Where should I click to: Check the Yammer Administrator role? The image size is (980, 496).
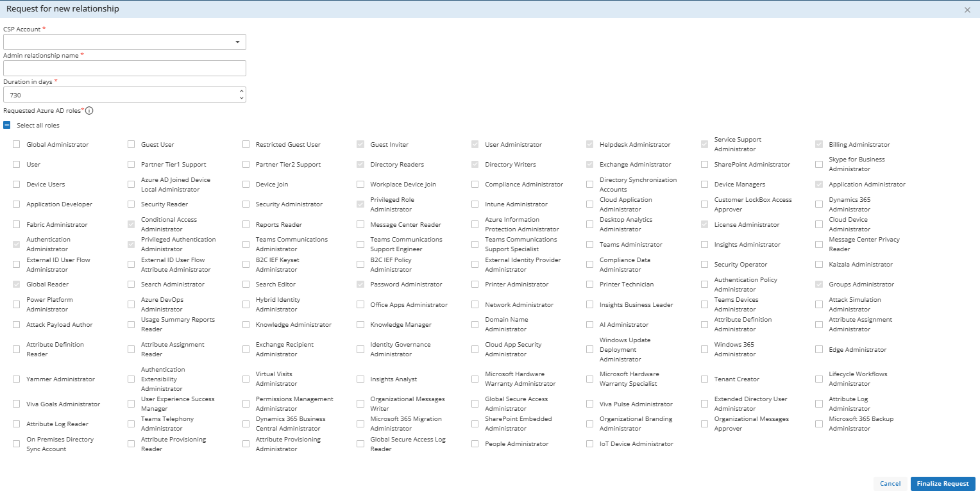[16, 379]
